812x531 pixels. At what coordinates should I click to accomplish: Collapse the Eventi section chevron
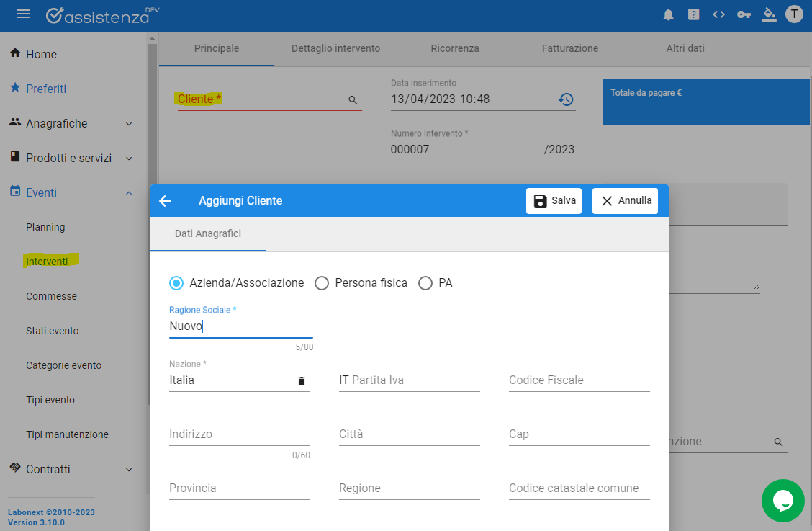(129, 193)
